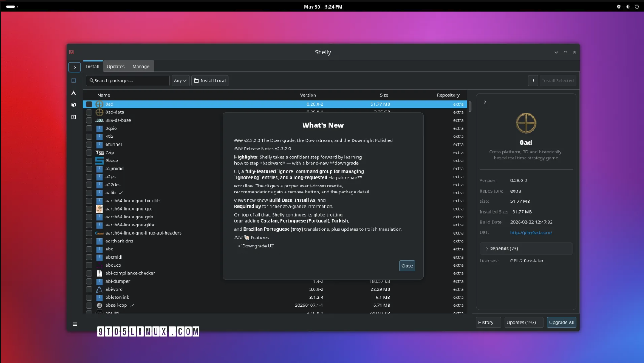Open the clock in the top bar
Image resolution: width=644 pixels, height=363 pixels.
(323, 6)
